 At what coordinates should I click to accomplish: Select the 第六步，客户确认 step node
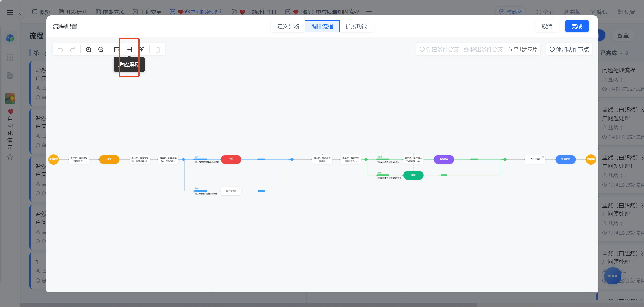click(413, 159)
